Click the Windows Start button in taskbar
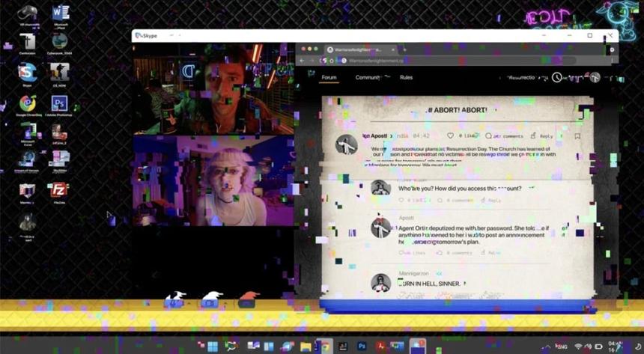The image size is (644, 354). point(213,347)
